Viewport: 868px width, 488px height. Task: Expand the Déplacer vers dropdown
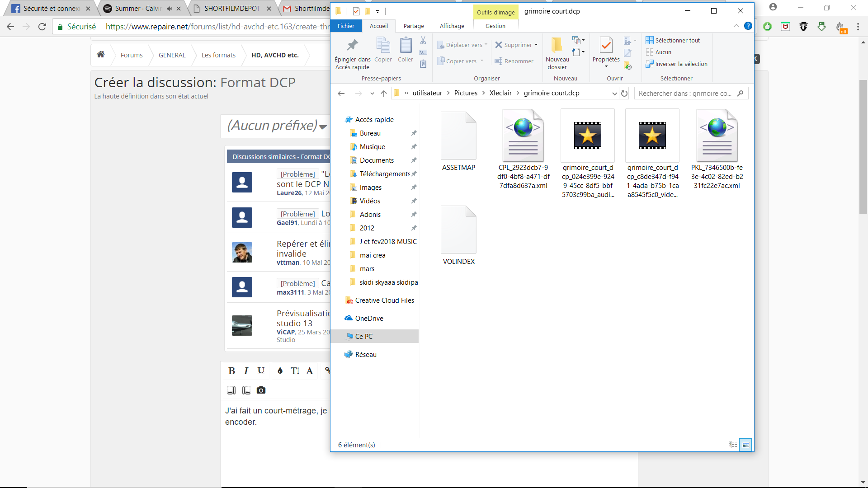[x=486, y=45]
